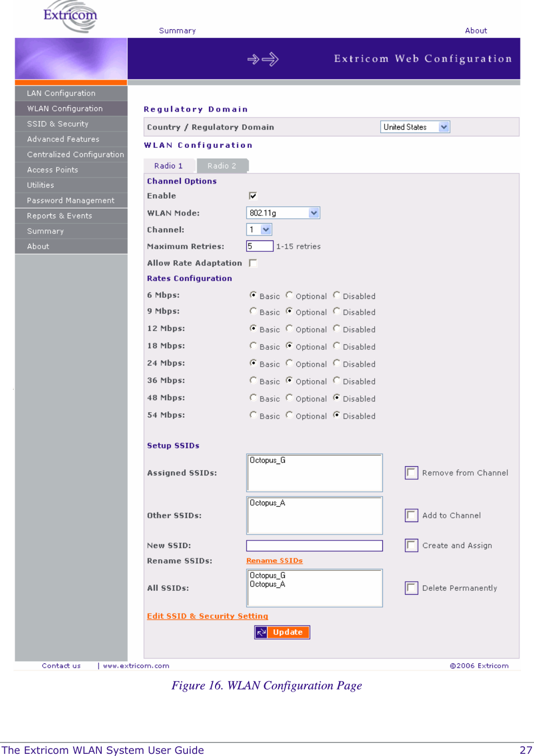Toggle the Enable channel checkbox
The image size is (534, 756).
point(253,195)
